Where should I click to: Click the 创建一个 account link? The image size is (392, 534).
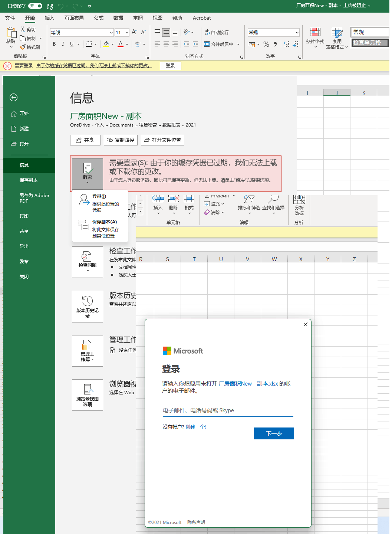tap(195, 427)
